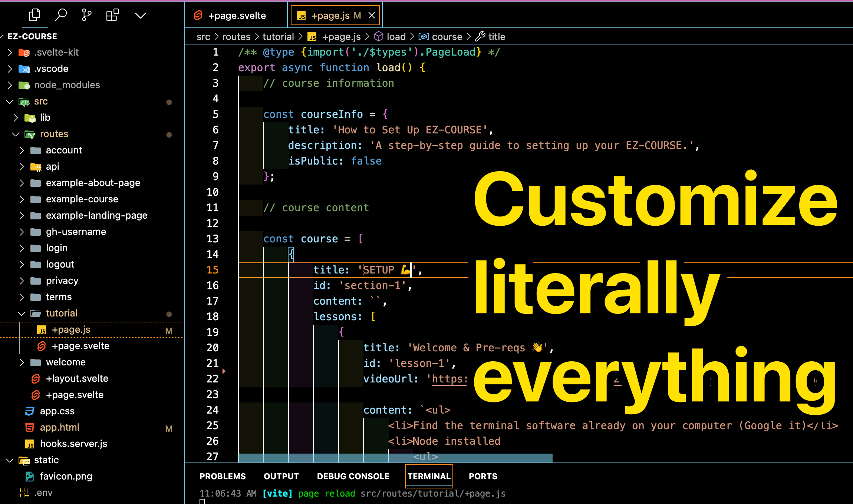Viewport: 853px width, 504px height.
Task: Click the favicon.png image icon
Action: tap(30, 476)
